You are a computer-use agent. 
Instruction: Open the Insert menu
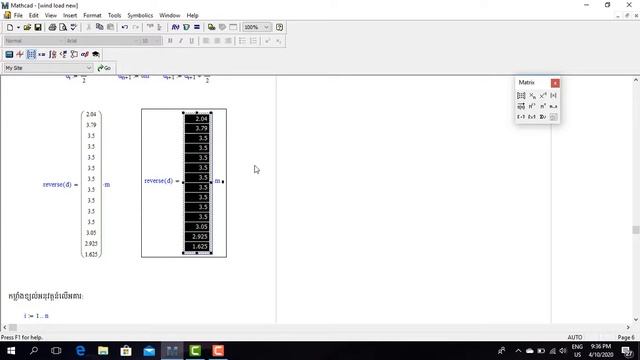point(70,16)
